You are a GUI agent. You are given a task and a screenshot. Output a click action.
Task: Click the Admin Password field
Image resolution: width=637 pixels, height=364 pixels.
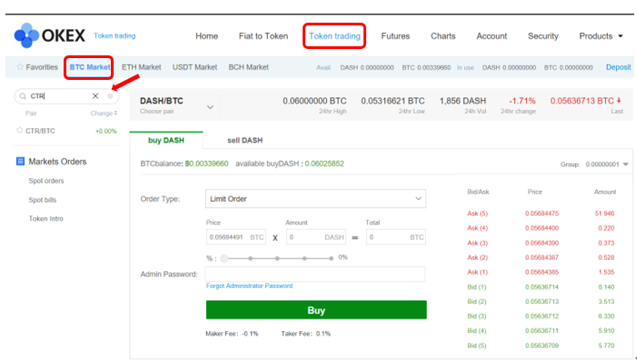tap(315, 274)
